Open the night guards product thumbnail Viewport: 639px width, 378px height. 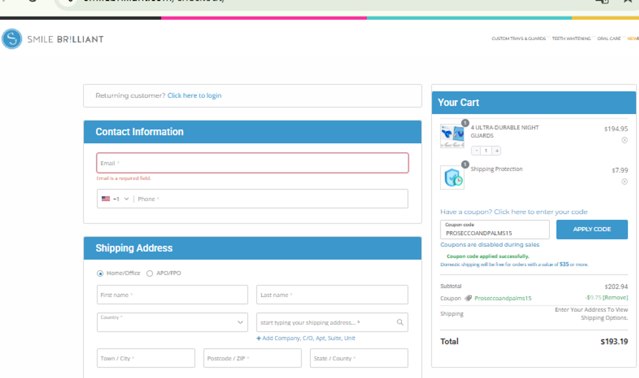point(452,136)
